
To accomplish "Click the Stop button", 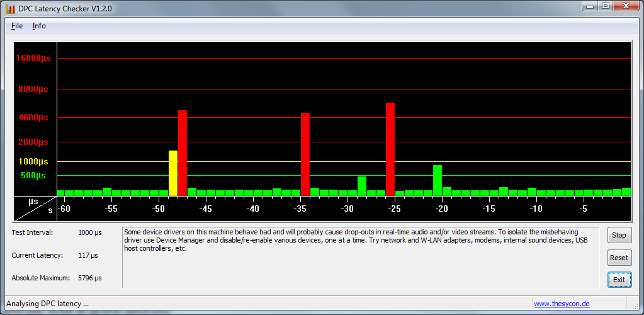I will click(x=619, y=235).
